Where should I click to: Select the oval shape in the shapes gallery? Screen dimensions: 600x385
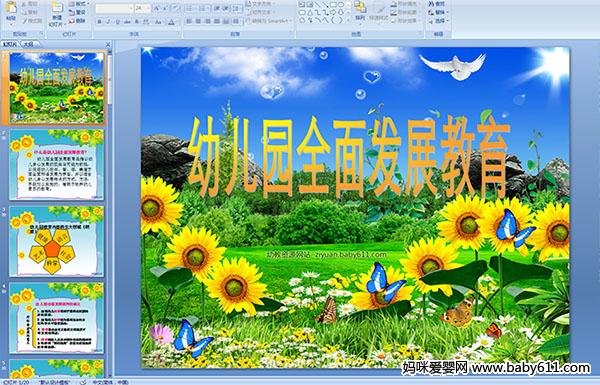tap(341, 4)
